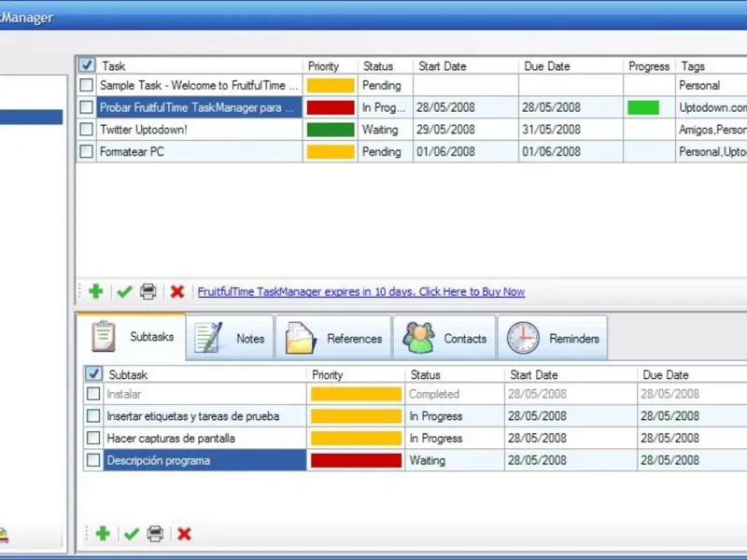This screenshot has width=747, height=560.
Task: Complete subtask with green check in subtask toolbar
Action: point(132,534)
